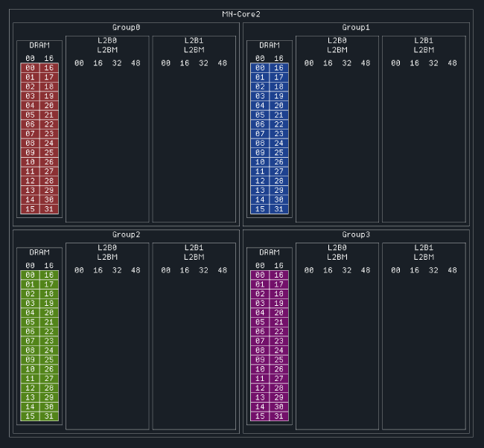The image size is (484, 448).
Task: Select purple DRAM cell 23 in Group3
Action: (x=278, y=341)
